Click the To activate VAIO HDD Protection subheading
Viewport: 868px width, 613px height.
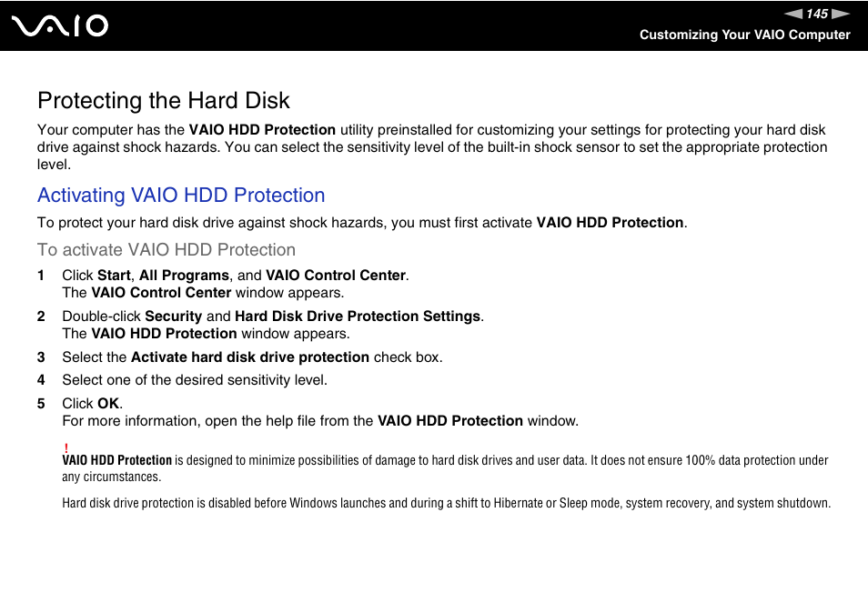coord(167,249)
